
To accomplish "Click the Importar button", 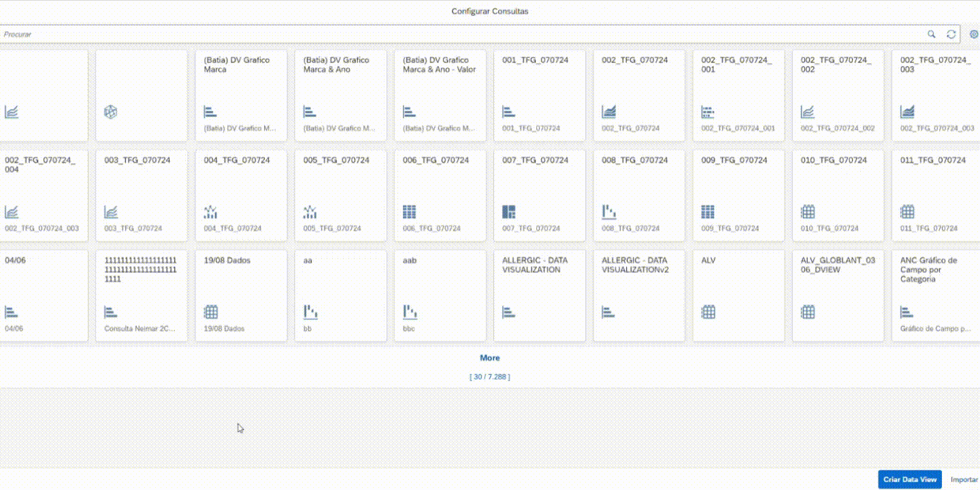I will point(964,480).
